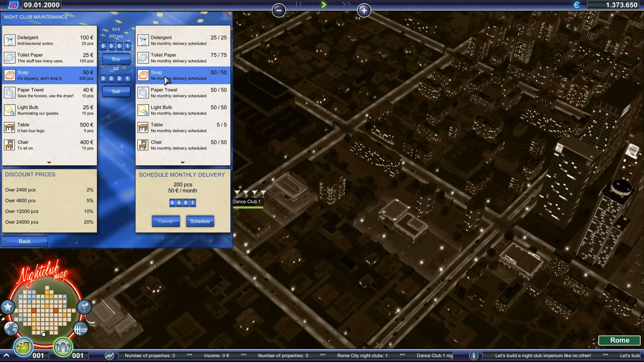
Task: Open the city buildings icon near the minimap
Action: pos(80,329)
